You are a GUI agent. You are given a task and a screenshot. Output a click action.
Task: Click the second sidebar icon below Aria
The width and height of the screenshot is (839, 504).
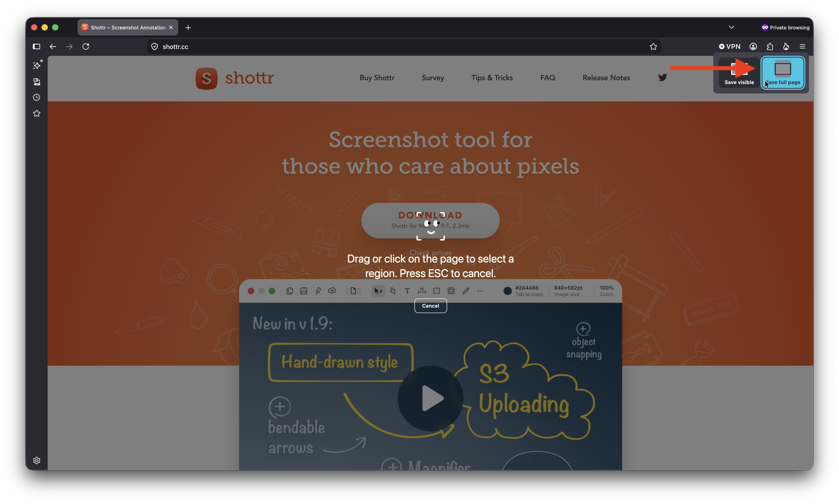tap(37, 82)
